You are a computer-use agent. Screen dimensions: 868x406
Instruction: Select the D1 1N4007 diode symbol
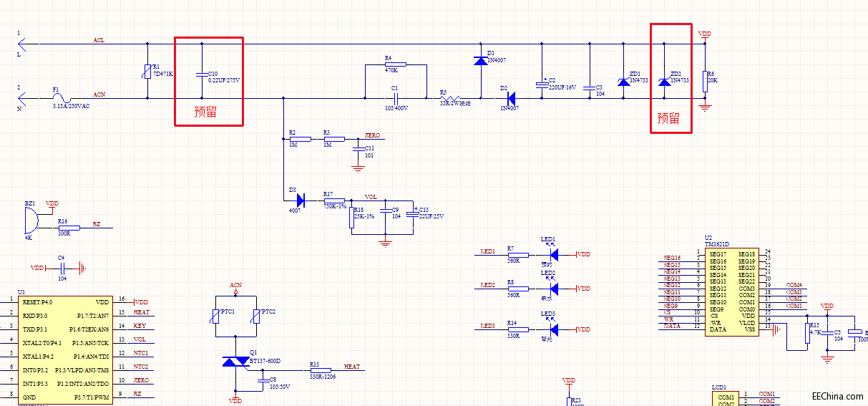479,61
